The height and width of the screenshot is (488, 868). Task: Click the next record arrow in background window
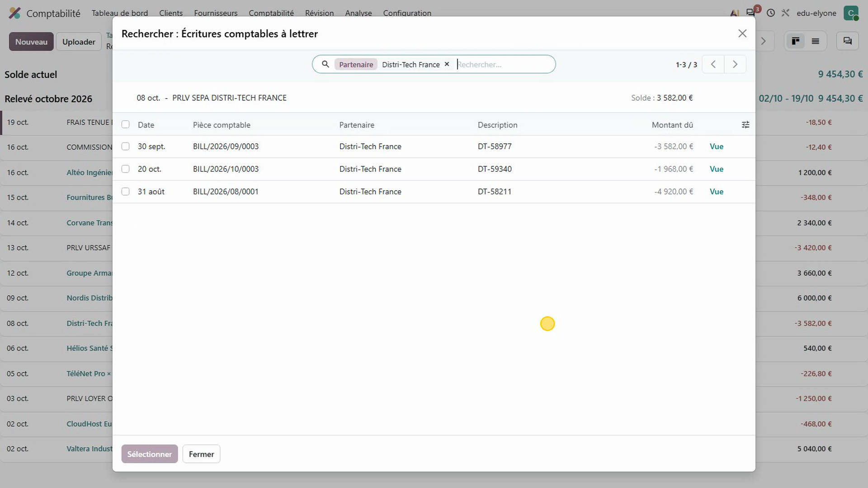764,41
